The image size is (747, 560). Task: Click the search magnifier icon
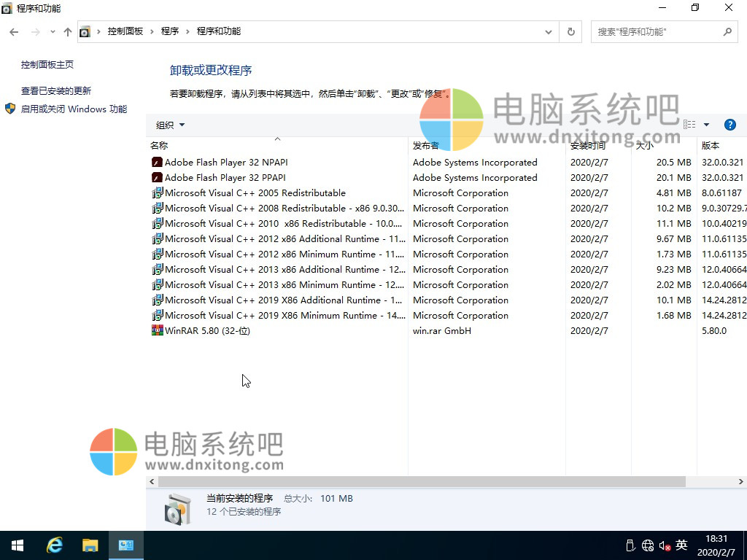click(727, 32)
